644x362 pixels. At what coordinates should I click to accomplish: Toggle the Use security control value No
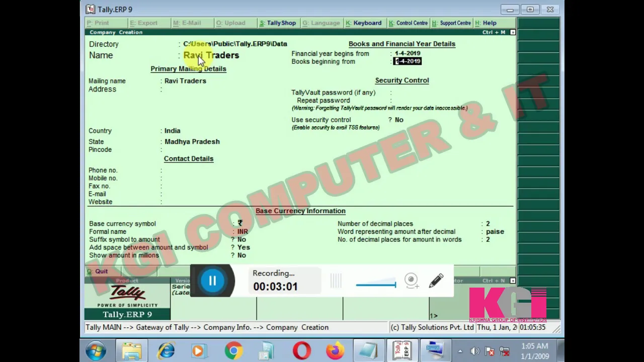pyautogui.click(x=399, y=120)
